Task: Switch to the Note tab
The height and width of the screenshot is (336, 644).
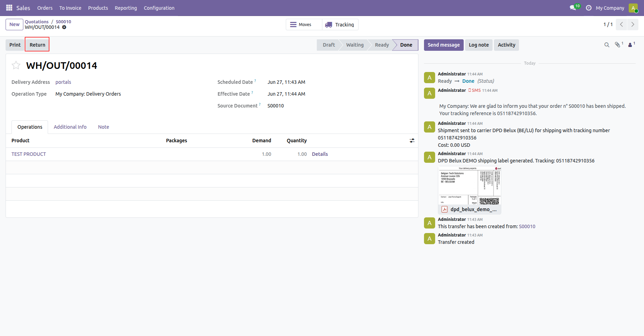Action: pos(103,127)
